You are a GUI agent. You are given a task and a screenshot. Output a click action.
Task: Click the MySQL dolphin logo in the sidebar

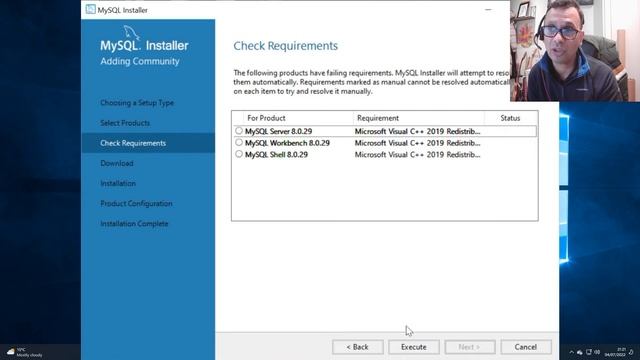131,33
